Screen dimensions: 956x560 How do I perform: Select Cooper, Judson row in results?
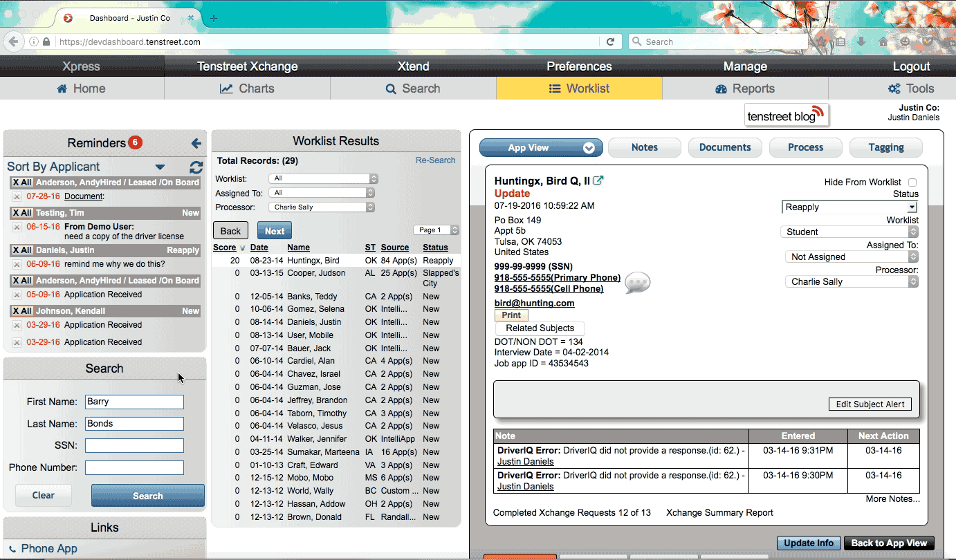pyautogui.click(x=335, y=278)
